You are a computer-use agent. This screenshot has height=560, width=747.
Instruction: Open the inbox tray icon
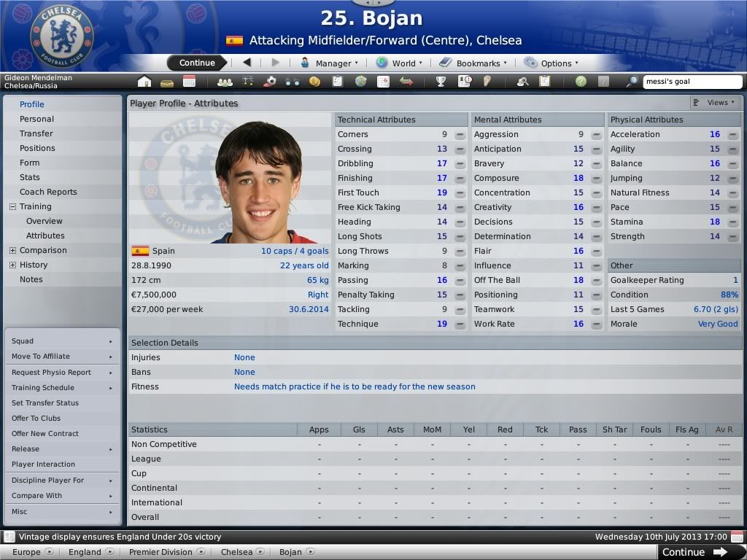click(x=167, y=82)
